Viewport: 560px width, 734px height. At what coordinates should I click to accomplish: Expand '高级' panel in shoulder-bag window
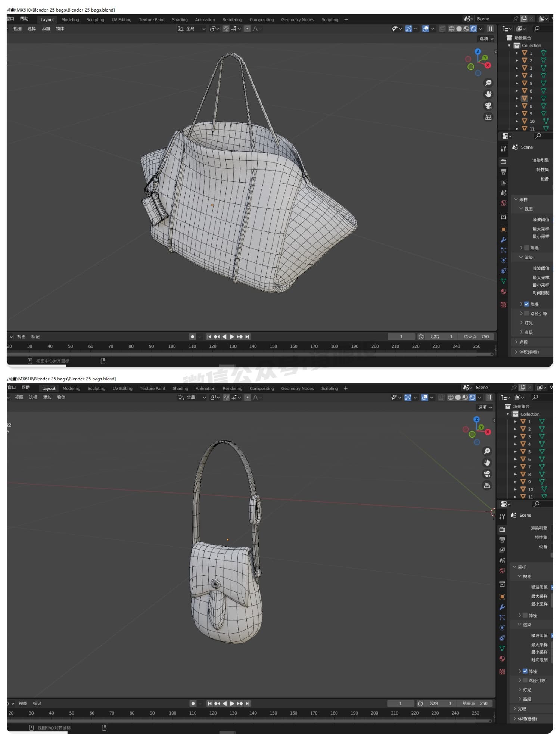point(525,699)
